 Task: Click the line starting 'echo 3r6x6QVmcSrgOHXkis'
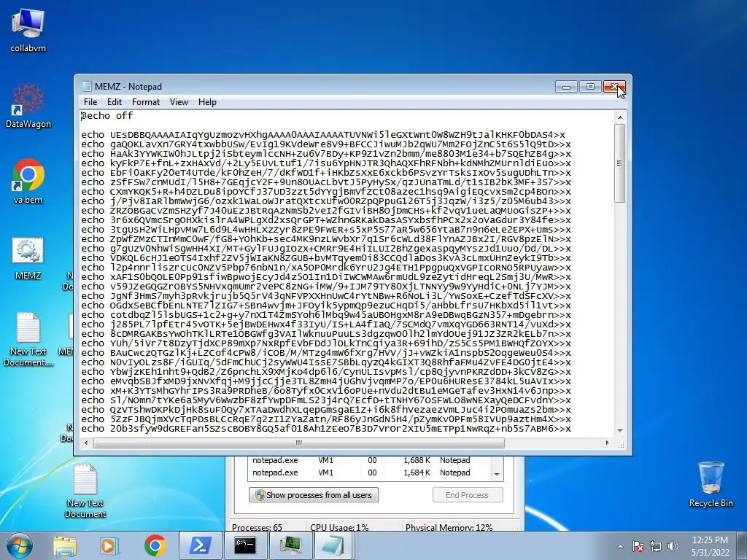[326, 220]
